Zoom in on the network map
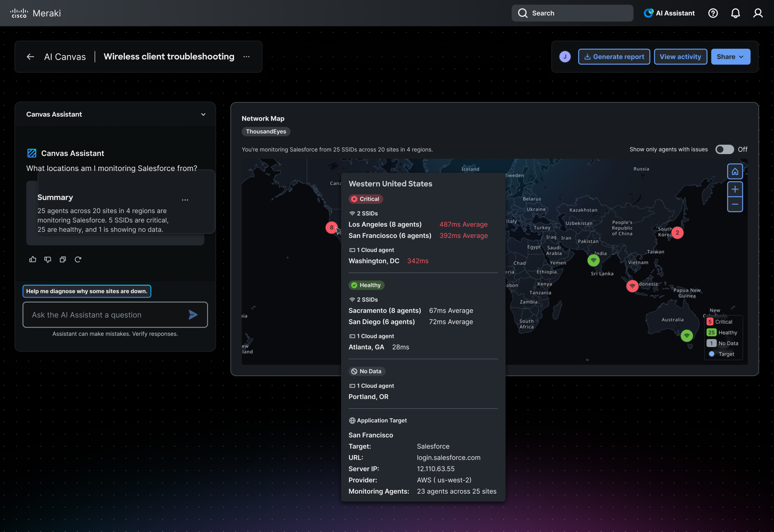774x532 pixels. pos(735,189)
